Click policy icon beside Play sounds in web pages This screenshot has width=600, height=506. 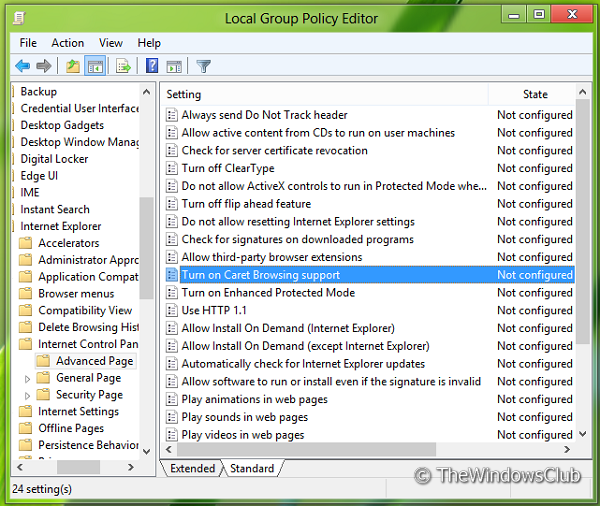pyautogui.click(x=172, y=417)
